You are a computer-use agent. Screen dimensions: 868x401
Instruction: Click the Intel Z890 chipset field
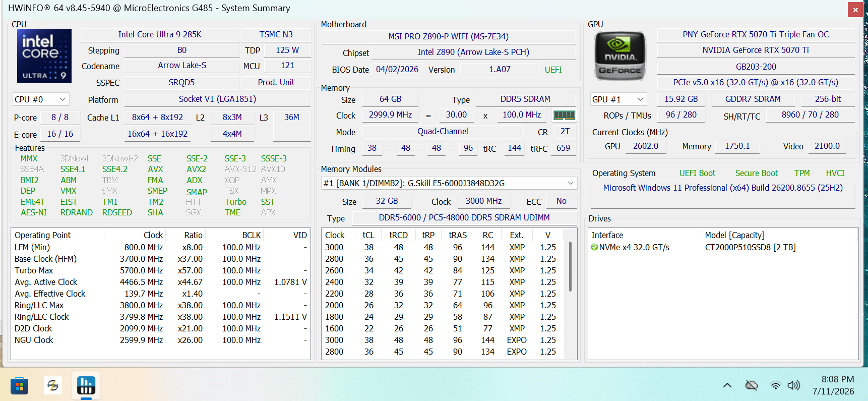(x=473, y=52)
